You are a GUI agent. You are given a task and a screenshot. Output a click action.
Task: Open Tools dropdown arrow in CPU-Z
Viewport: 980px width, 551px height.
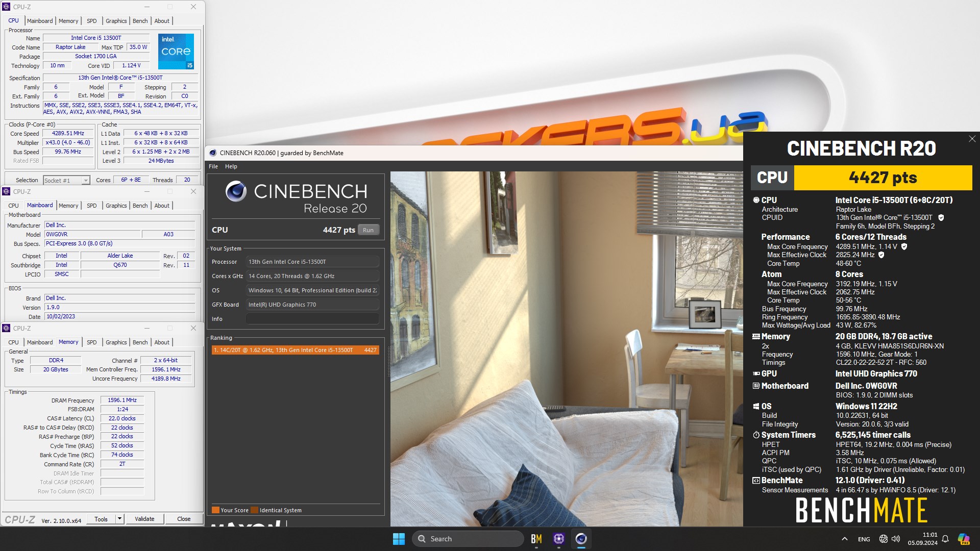[119, 519]
